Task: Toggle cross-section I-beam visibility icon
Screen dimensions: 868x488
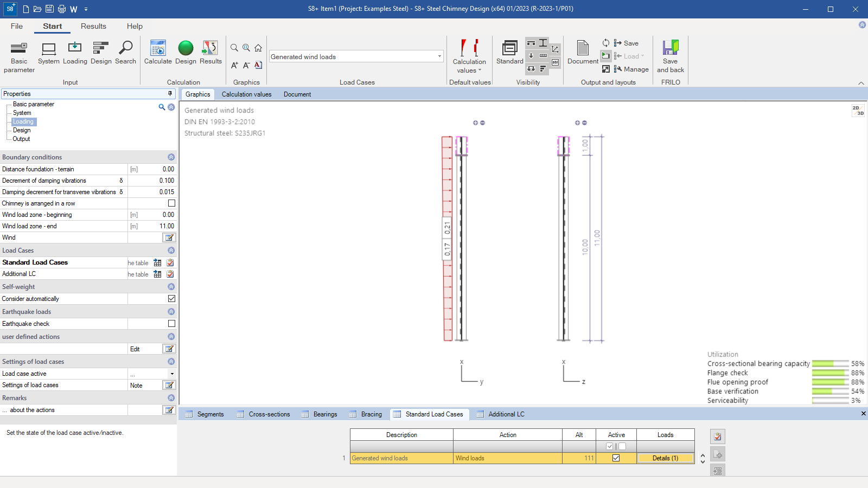Action: pyautogui.click(x=543, y=43)
